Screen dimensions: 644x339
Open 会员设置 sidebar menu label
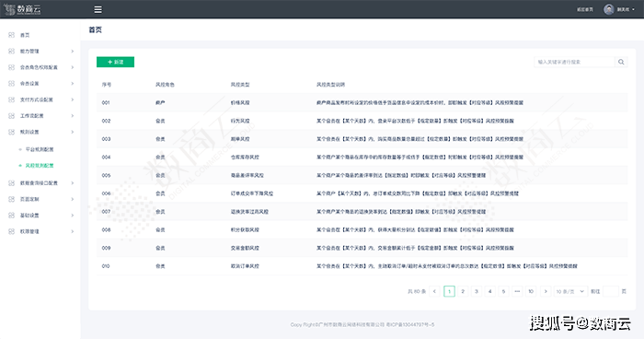[29, 84]
